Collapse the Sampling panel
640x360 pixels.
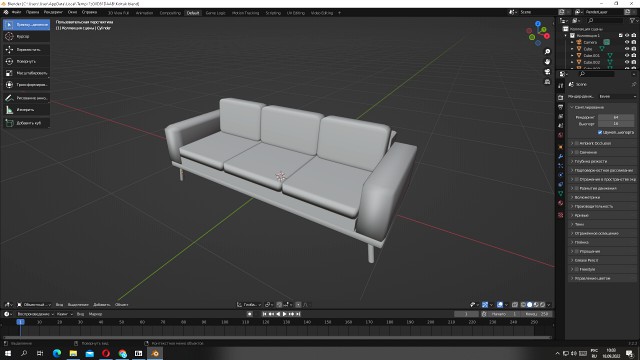pyautogui.click(x=602, y=107)
